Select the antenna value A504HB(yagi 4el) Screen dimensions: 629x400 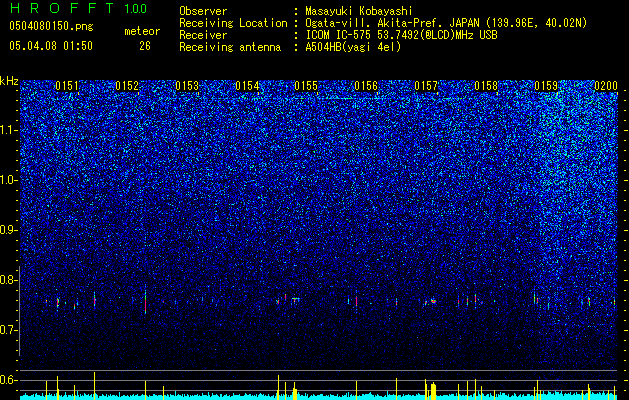click(353, 47)
